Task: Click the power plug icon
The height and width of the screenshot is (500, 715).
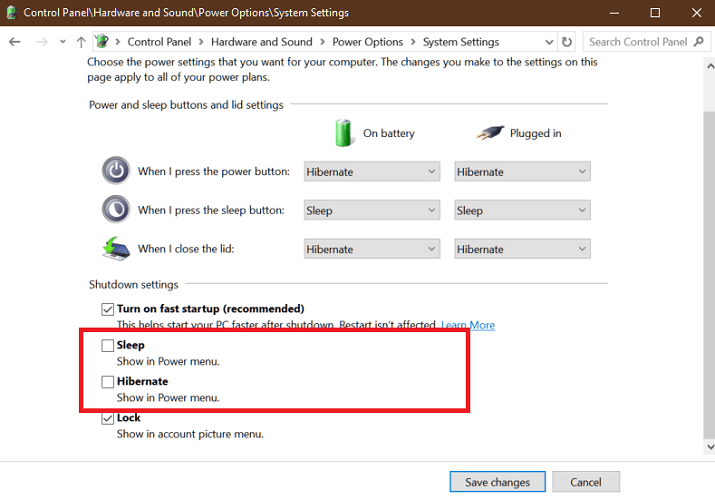Action: coord(490,133)
